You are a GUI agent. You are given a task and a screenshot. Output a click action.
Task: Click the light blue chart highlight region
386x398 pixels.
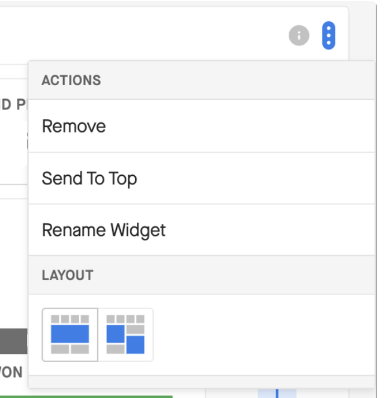click(x=277, y=393)
